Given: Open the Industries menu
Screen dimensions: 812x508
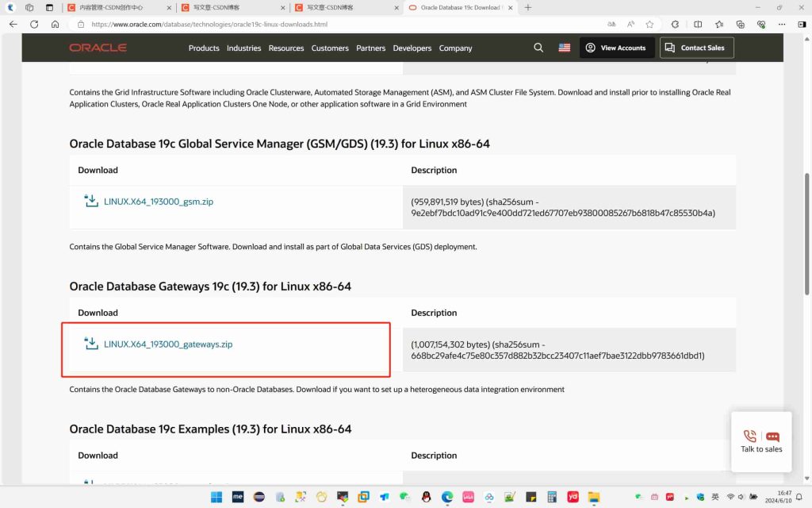Looking at the screenshot, I should [244, 48].
